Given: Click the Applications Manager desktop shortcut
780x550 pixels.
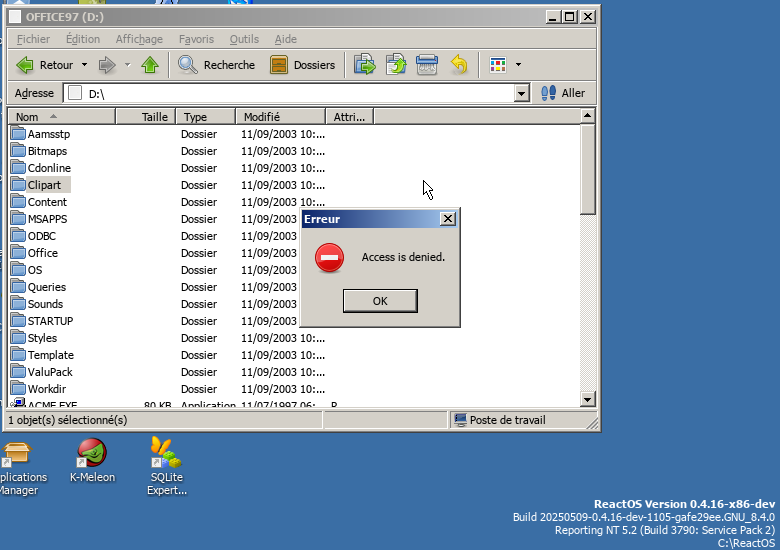Looking at the screenshot, I should tap(20, 469).
